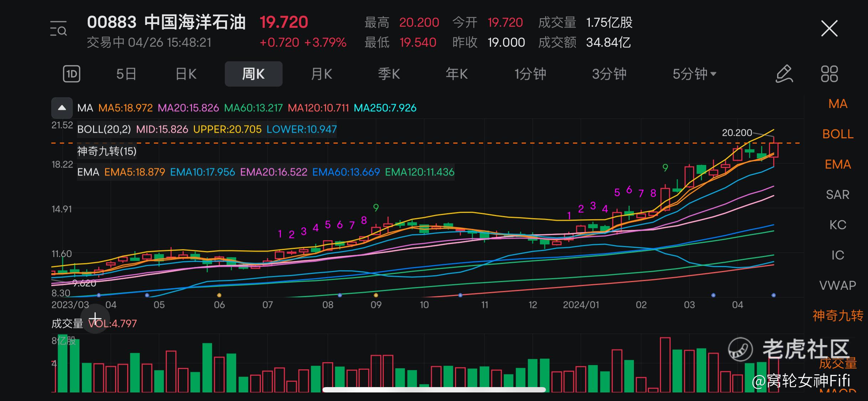868x401 pixels.
Task: Open the 5分钟 interval dropdown
Action: tap(694, 74)
